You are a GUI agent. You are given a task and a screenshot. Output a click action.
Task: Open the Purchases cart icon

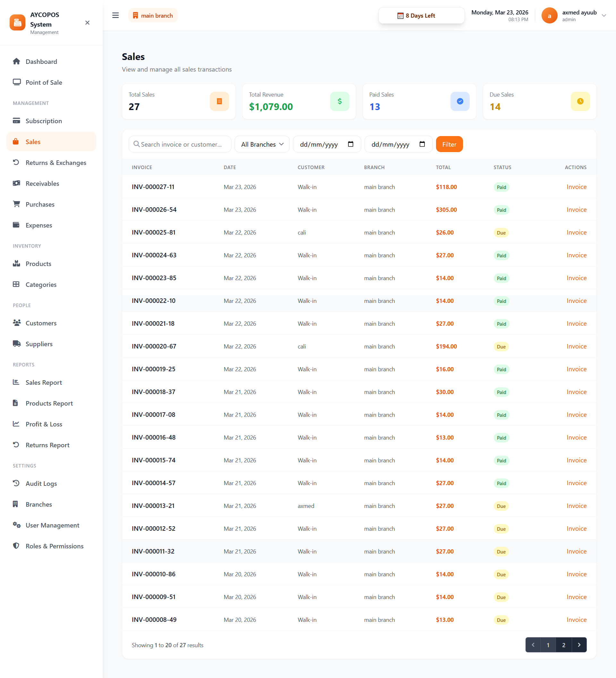(x=16, y=204)
